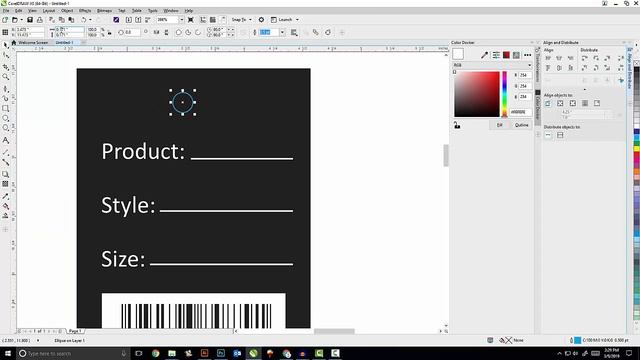Select the Text tool
Image resolution: width=640 pixels, height=360 pixels.
(5, 140)
